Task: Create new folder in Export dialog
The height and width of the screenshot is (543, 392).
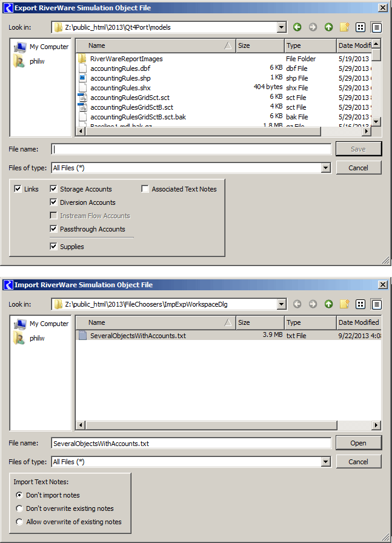Action: 345,27
